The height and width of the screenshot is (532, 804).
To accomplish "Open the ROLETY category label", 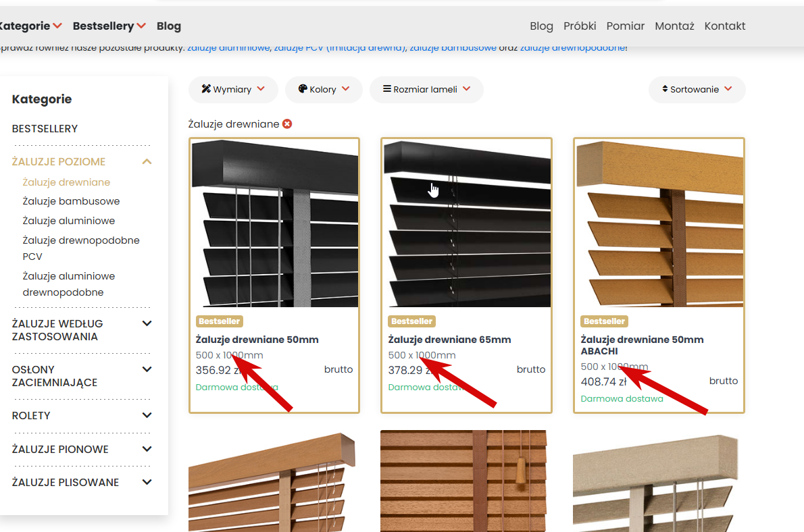I will [31, 416].
